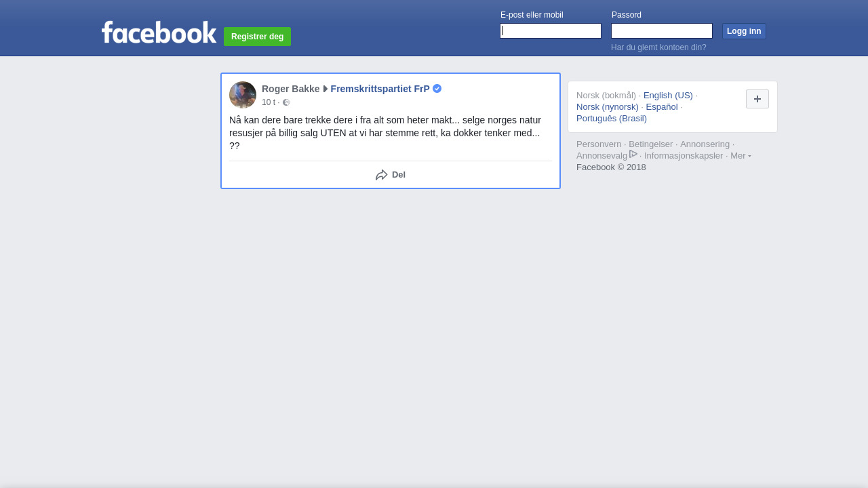This screenshot has width=868, height=488.
Task: Click the Del share arrow icon
Action: 382,175
